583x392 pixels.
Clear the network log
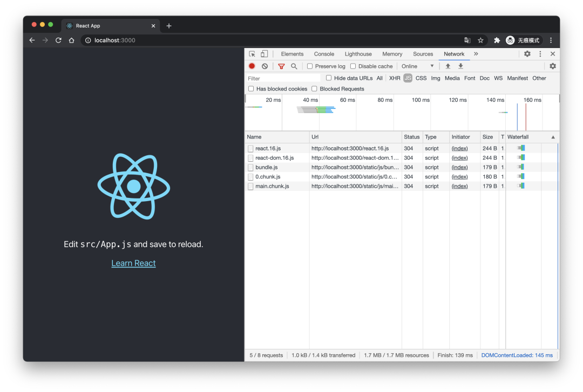click(x=265, y=66)
